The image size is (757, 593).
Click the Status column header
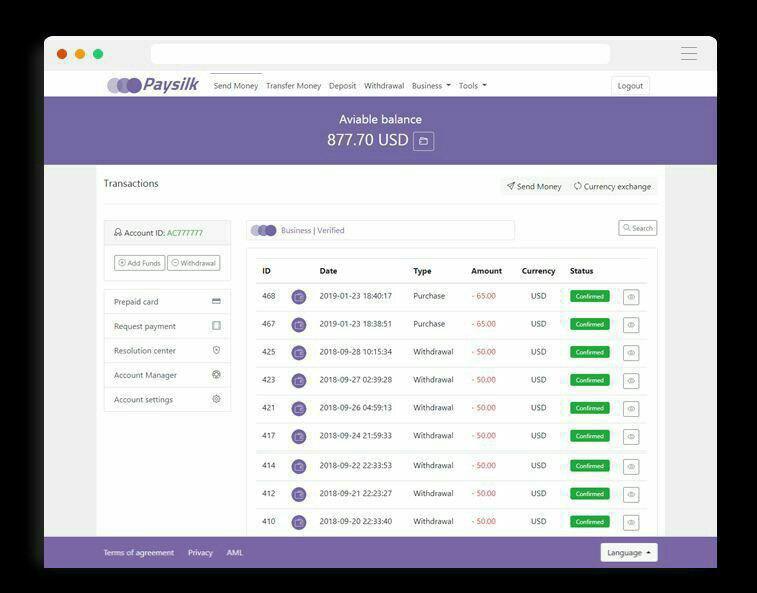[x=581, y=271]
